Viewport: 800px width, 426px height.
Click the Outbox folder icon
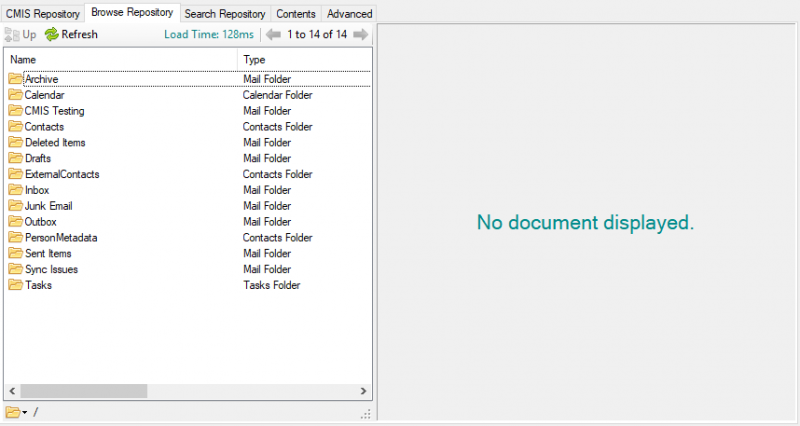[15, 221]
